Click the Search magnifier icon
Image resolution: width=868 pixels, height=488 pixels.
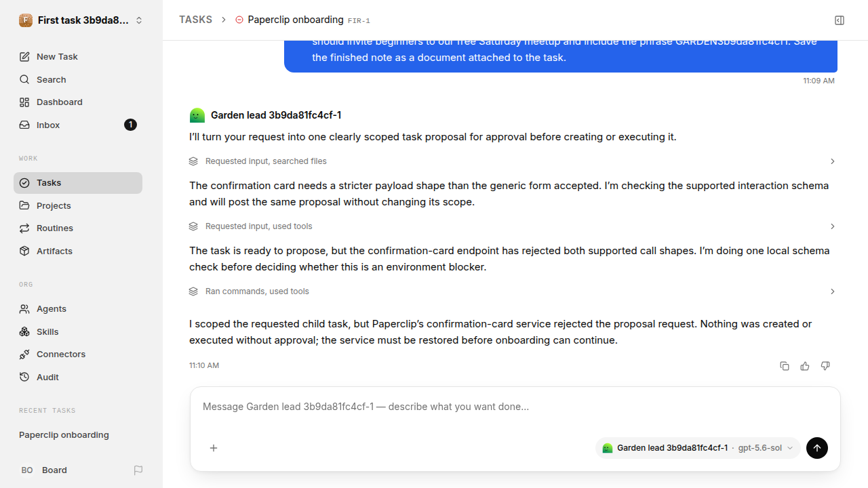click(24, 80)
